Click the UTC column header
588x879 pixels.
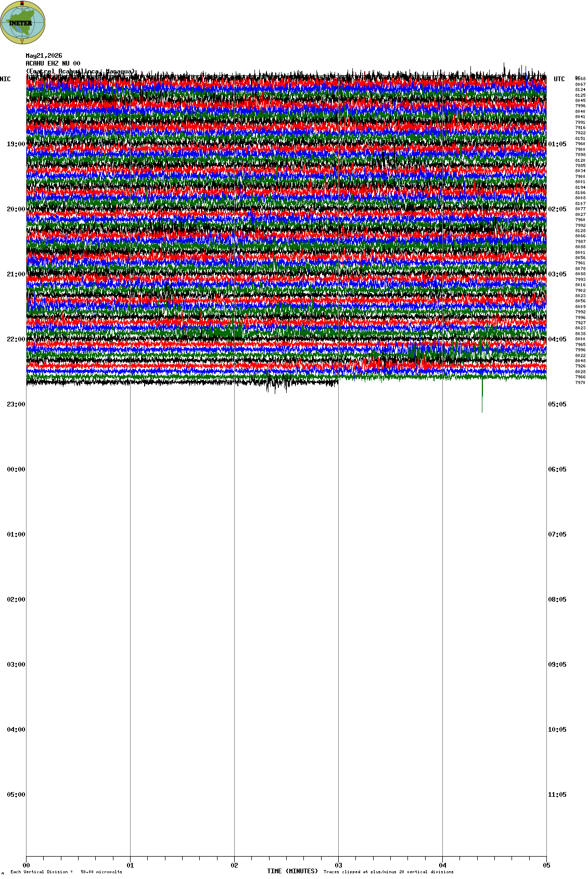pos(559,79)
